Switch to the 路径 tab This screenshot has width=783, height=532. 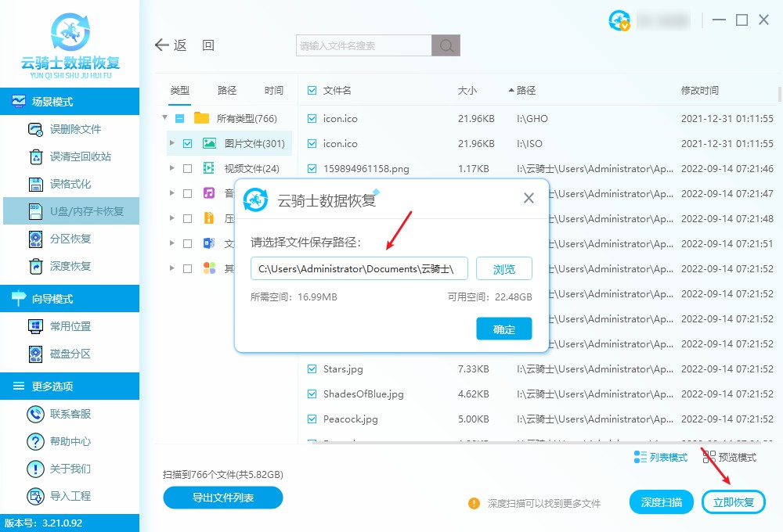[x=226, y=90]
